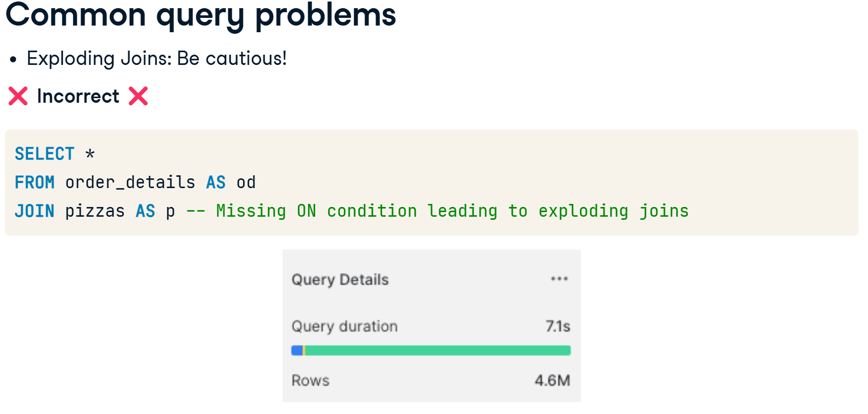868x414 pixels.
Task: Click the JOIN keyword in code
Action: 34,211
